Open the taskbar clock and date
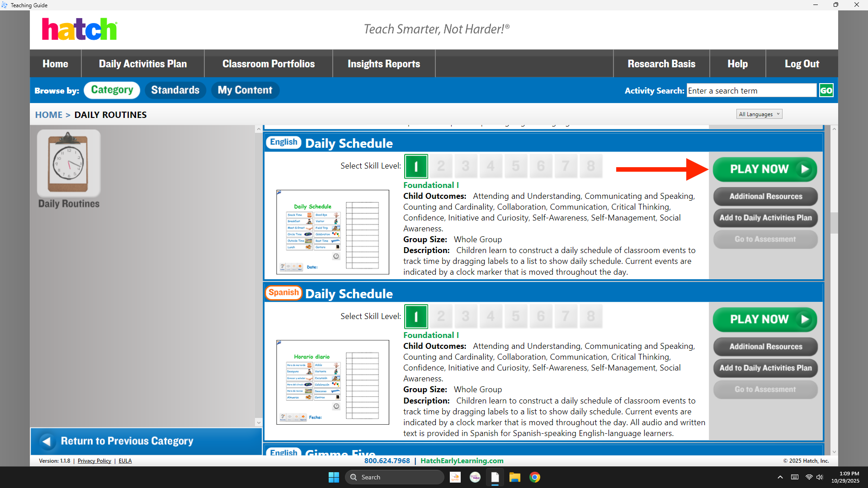868x488 pixels. pyautogui.click(x=845, y=477)
